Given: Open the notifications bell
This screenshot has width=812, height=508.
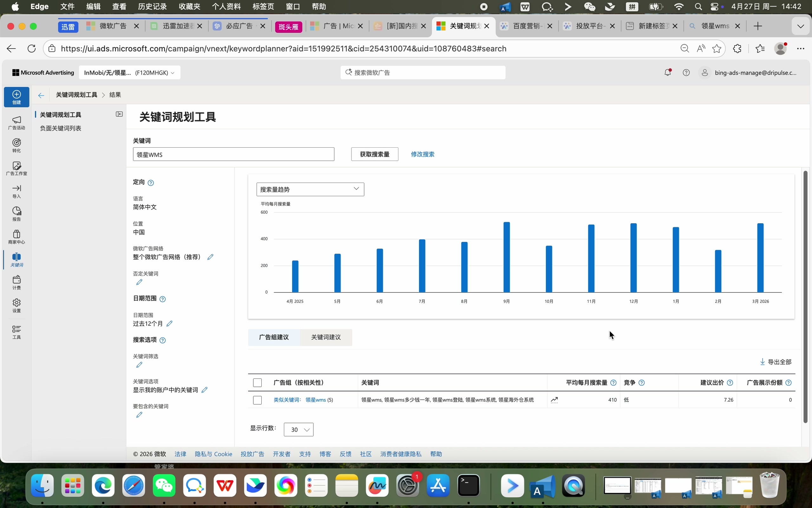Looking at the screenshot, I should 667,73.
